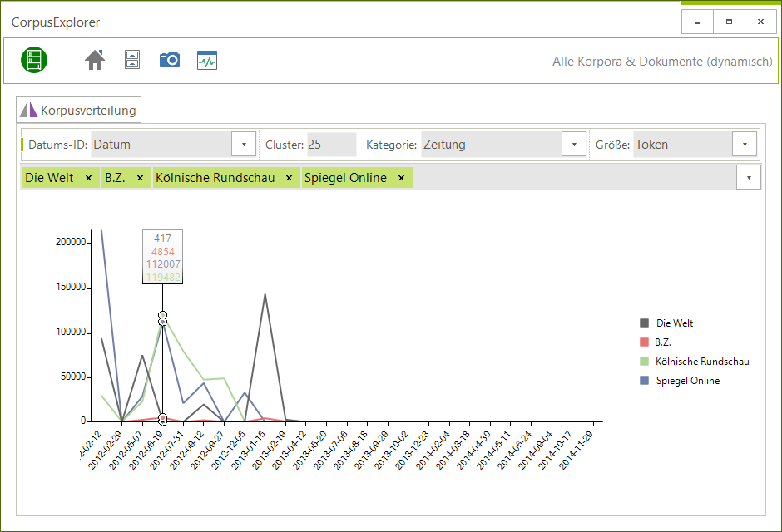782x532 pixels.
Task: Expand the Größe Token dropdown
Action: 744,145
